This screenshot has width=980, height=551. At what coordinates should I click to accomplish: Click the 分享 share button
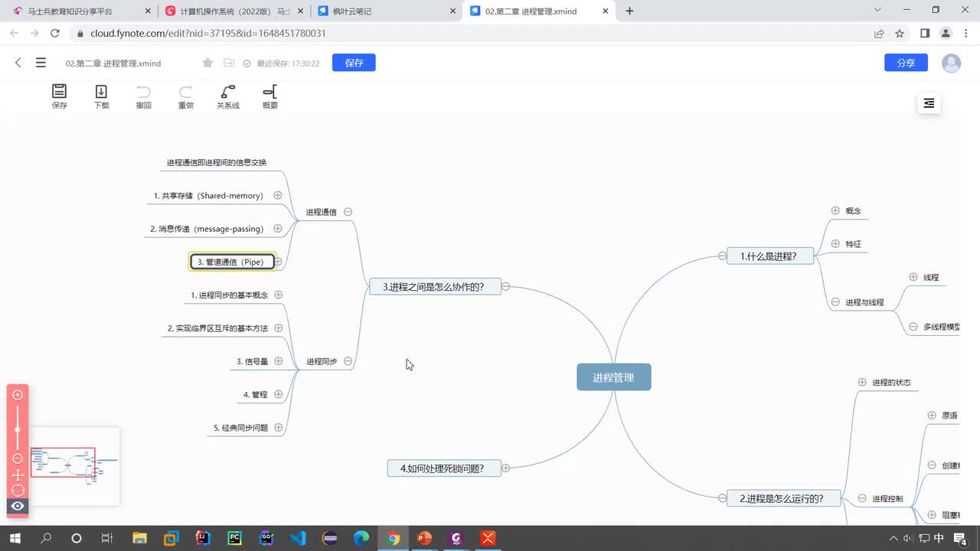click(906, 63)
